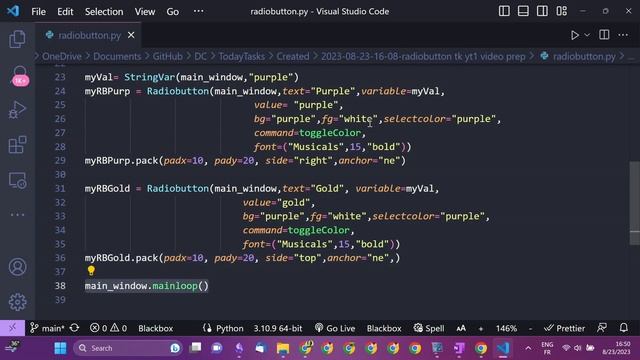Click the taskbar Search box
The height and width of the screenshot is (360, 640).
pyautogui.click(x=128, y=348)
